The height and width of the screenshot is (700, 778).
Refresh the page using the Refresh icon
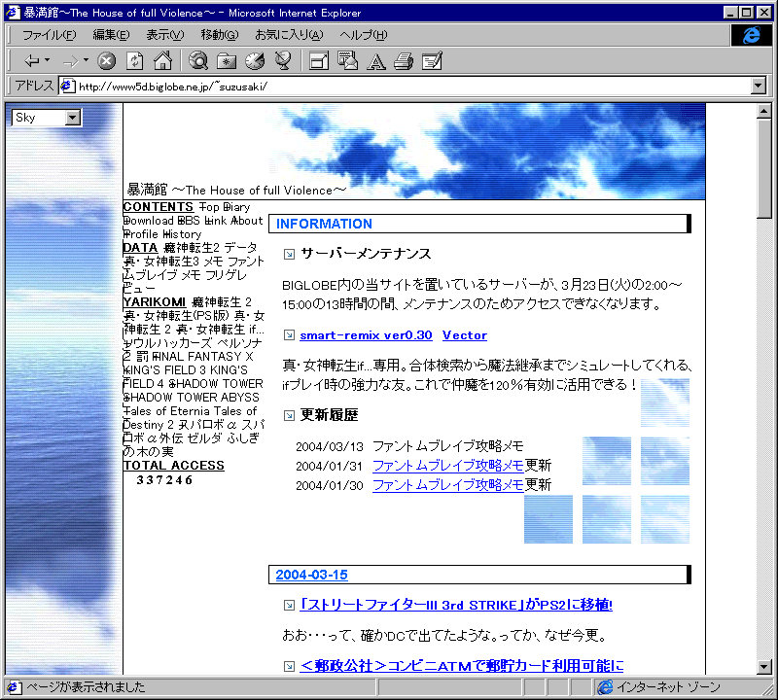tap(134, 61)
